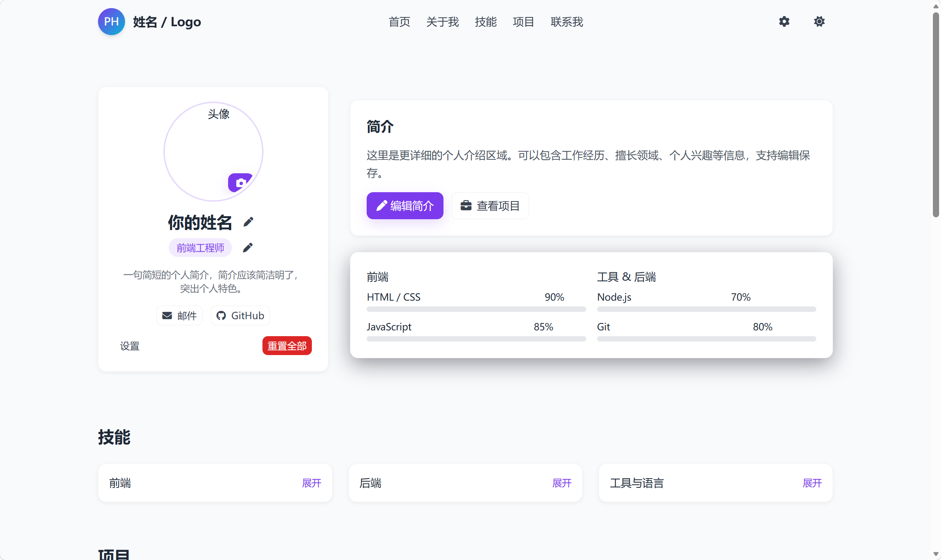Click the PH logo avatar
941x560 pixels.
(111, 22)
